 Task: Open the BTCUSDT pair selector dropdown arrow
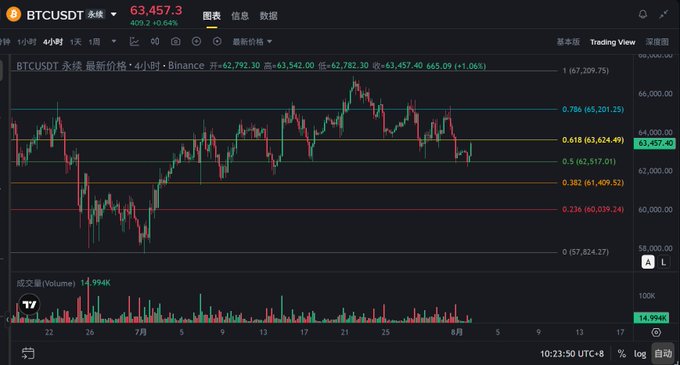114,14
